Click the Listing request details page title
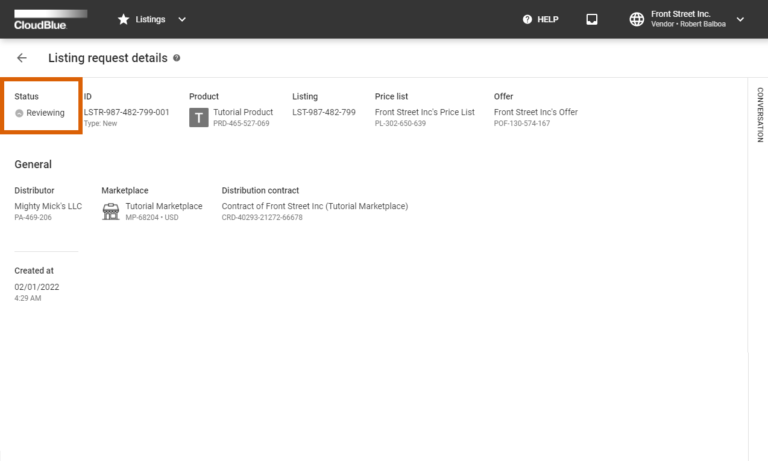 [108, 58]
